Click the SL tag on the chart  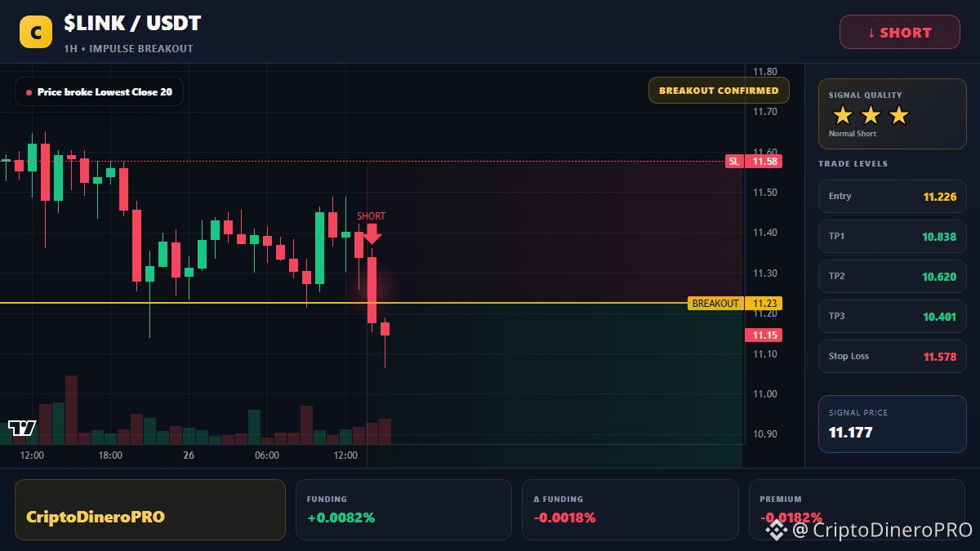[x=734, y=162]
